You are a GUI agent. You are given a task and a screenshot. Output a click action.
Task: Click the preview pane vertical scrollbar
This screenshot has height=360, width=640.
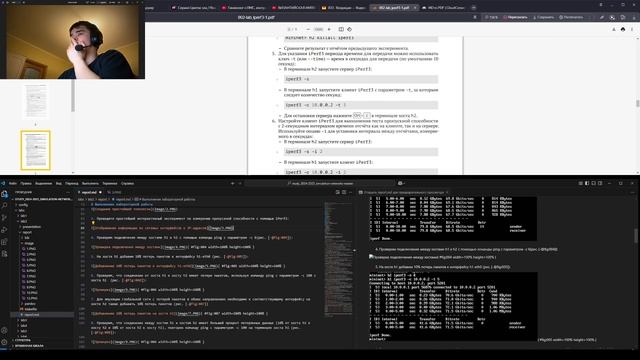[637, 237]
